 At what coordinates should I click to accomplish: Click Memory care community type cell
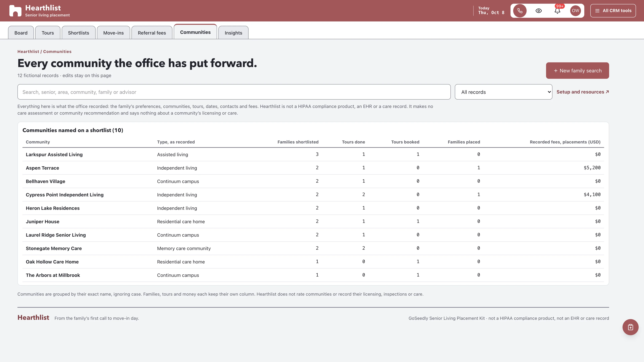[x=184, y=248]
